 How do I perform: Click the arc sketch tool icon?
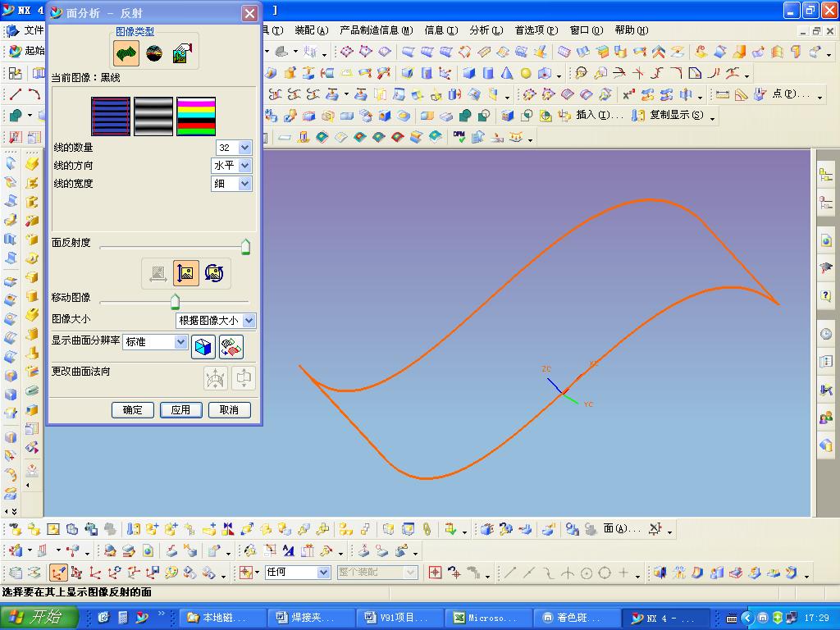(x=34, y=94)
